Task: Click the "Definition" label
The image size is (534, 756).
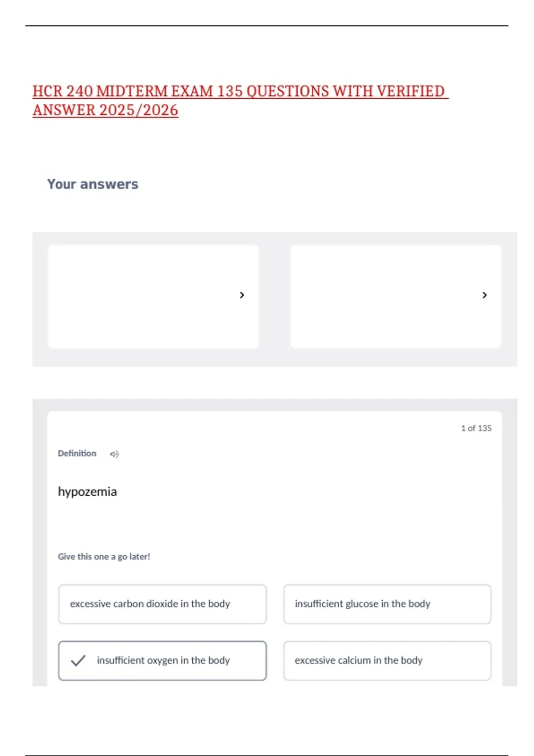Action: (77, 454)
